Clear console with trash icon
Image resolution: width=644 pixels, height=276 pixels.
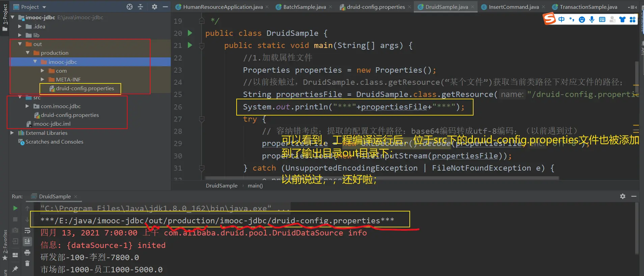(27, 264)
